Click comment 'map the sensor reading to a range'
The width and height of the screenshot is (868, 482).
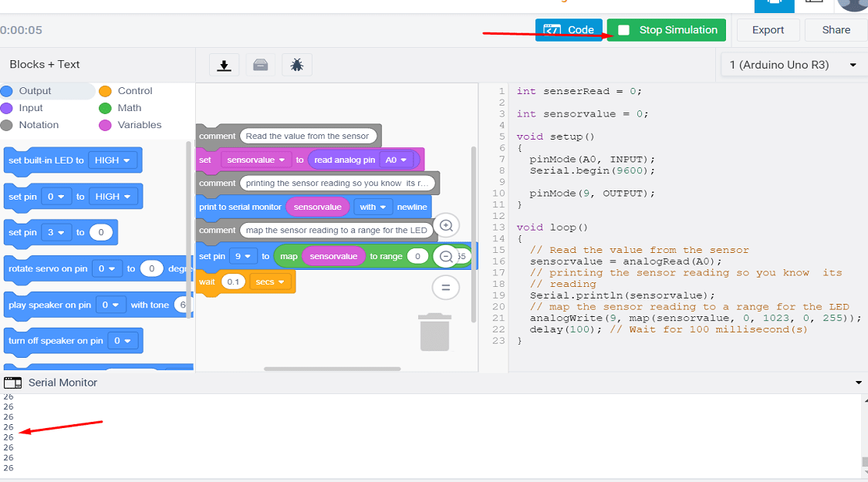click(336, 231)
